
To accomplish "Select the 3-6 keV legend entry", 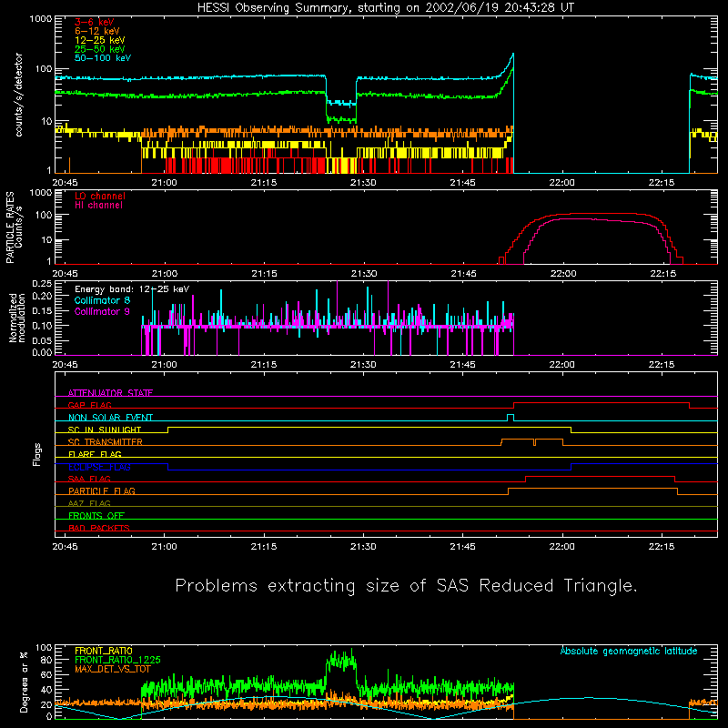I will [95, 22].
